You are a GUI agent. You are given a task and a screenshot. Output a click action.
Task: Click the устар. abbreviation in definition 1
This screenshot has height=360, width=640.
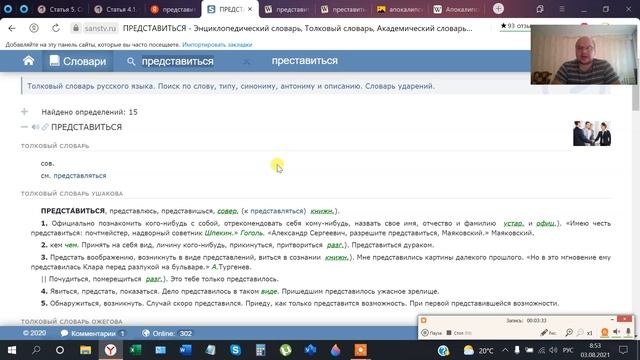point(513,223)
